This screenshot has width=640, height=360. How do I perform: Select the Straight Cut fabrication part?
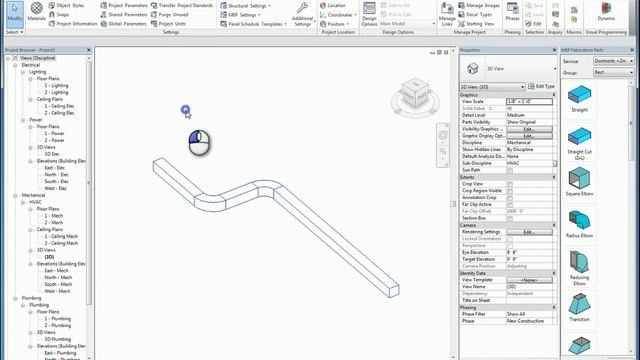click(579, 143)
